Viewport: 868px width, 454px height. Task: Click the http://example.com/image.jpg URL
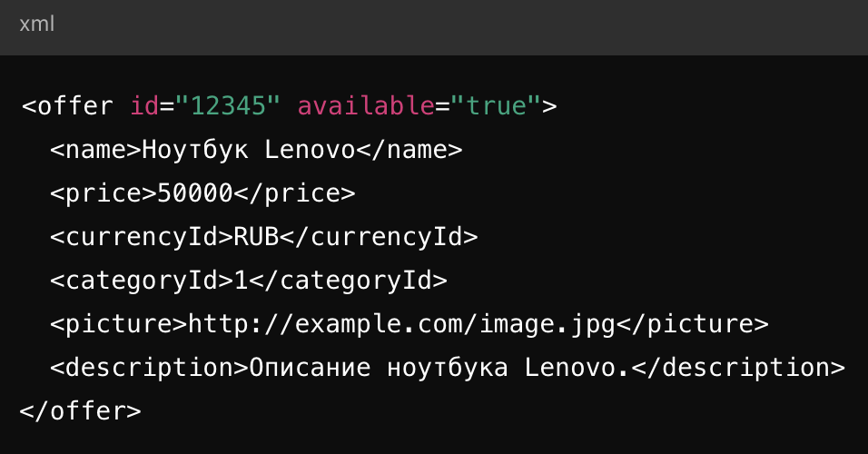pyautogui.click(x=401, y=324)
